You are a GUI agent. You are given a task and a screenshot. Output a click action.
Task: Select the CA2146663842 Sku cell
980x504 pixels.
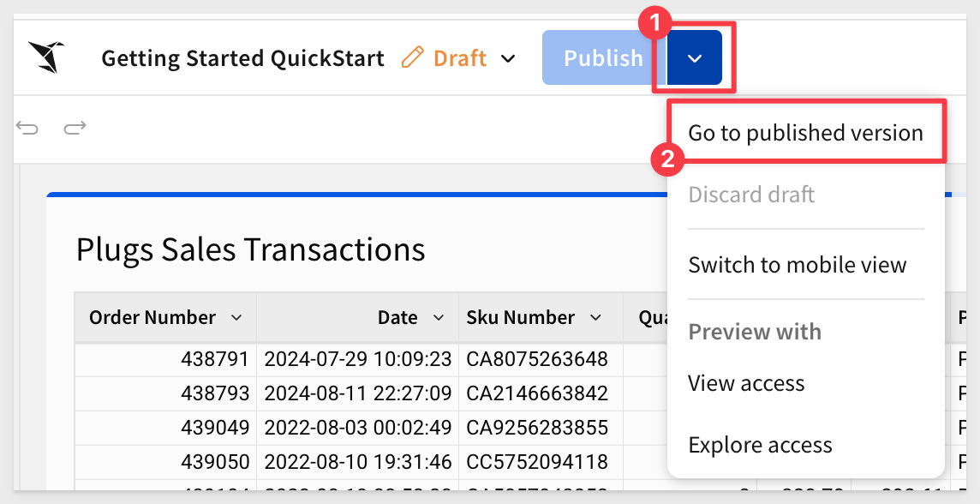click(541, 393)
